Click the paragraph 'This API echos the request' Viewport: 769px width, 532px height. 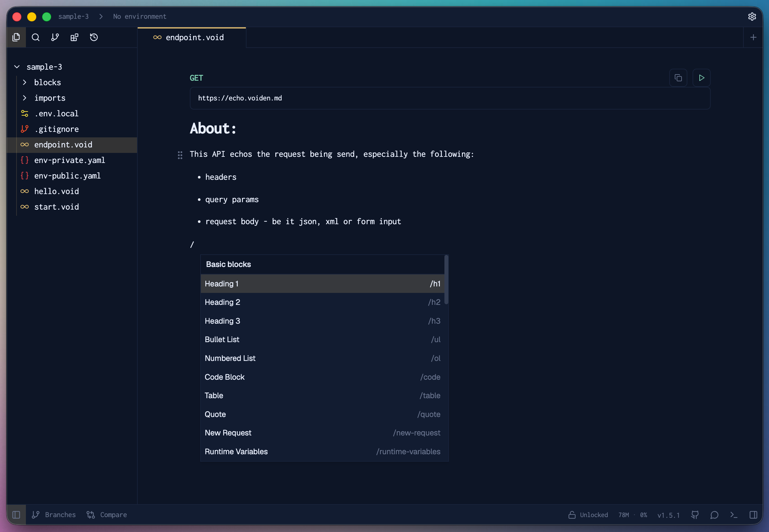point(331,154)
